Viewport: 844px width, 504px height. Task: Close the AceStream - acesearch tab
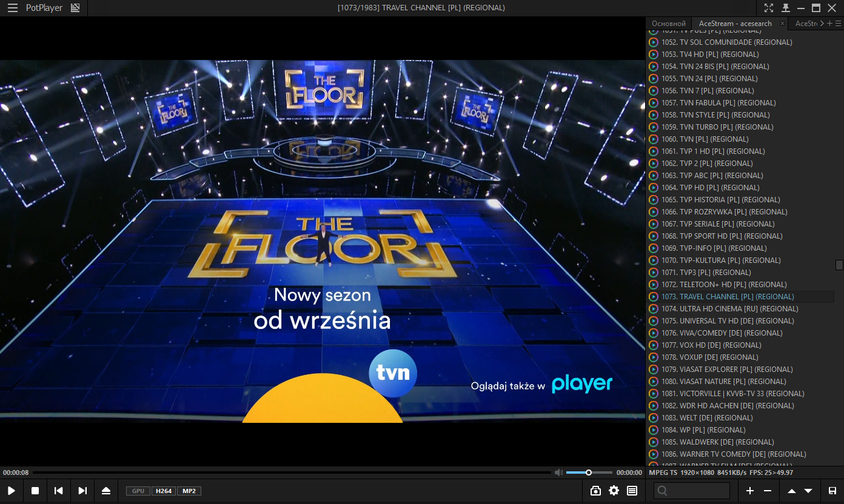782,24
